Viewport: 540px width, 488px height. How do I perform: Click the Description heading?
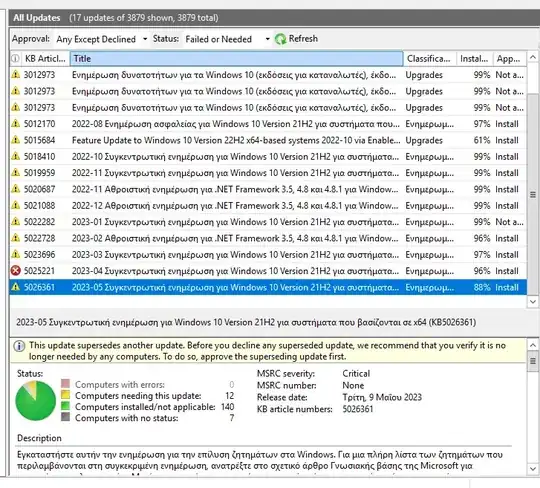[39, 438]
